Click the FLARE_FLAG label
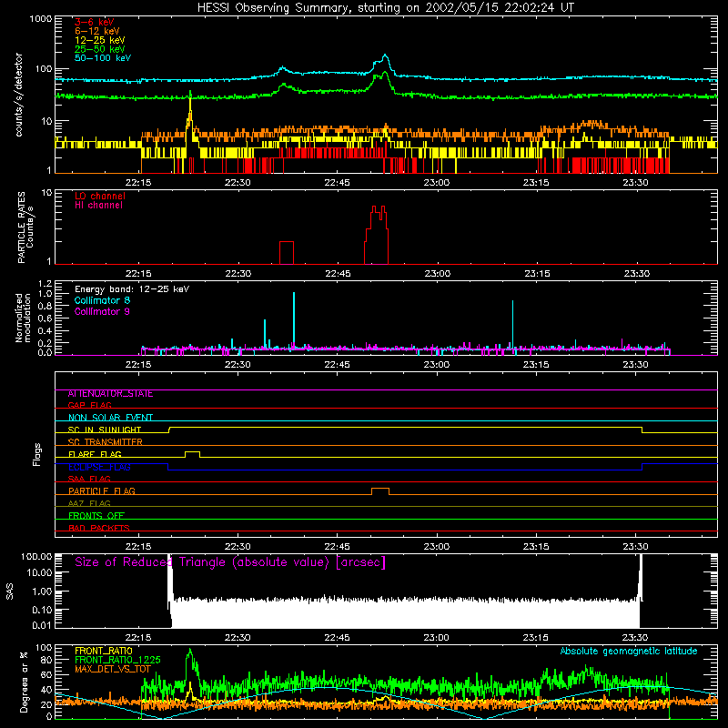728x728 pixels. point(95,454)
